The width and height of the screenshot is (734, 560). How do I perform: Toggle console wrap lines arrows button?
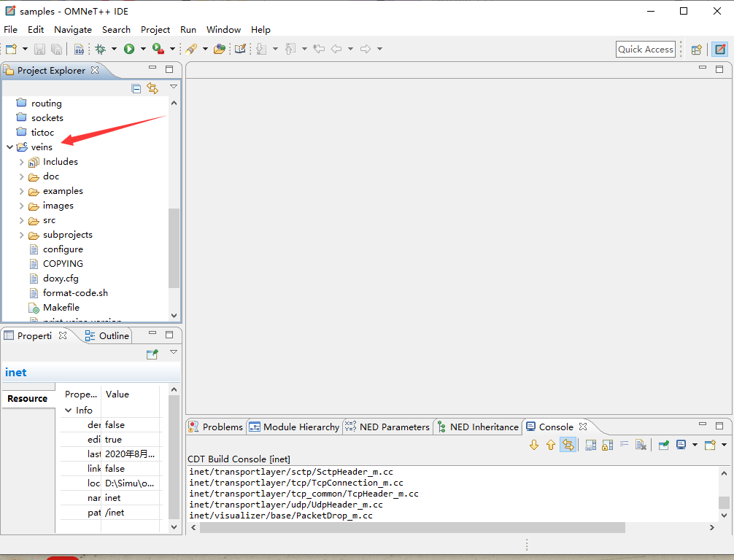point(568,445)
